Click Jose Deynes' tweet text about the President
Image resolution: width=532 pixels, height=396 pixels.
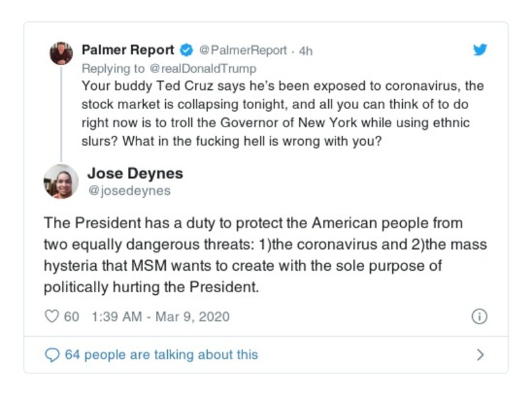265,256
